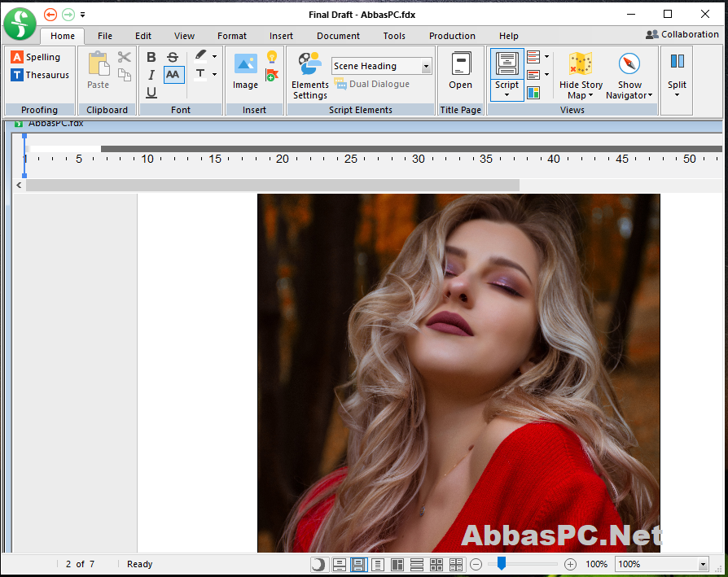728x577 pixels.
Task: Click the red-header card view icon
Action: point(533,74)
